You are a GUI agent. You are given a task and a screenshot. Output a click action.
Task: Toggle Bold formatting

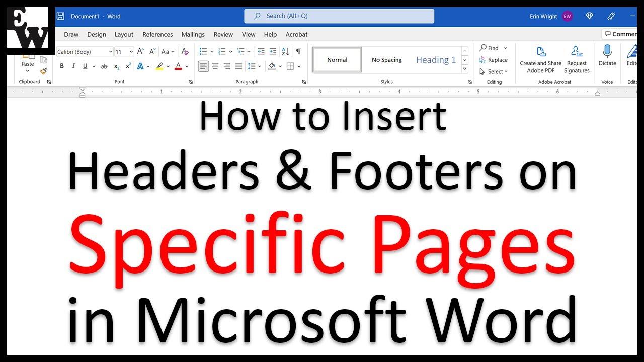click(x=62, y=66)
